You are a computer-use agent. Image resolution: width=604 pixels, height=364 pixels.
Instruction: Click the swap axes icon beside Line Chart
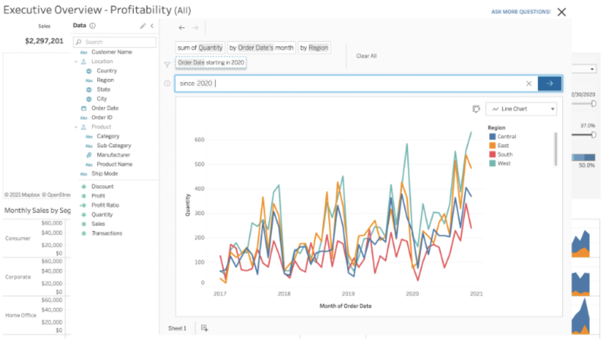[476, 109]
